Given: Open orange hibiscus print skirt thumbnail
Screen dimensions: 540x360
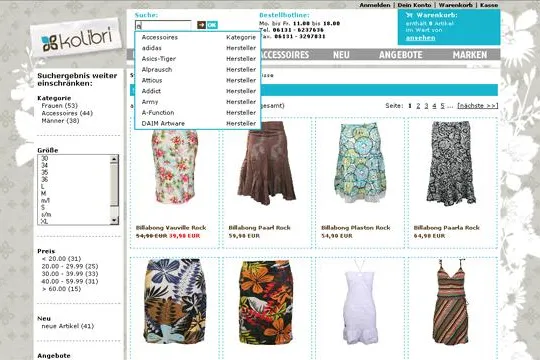Looking at the screenshot, I should [267, 302].
